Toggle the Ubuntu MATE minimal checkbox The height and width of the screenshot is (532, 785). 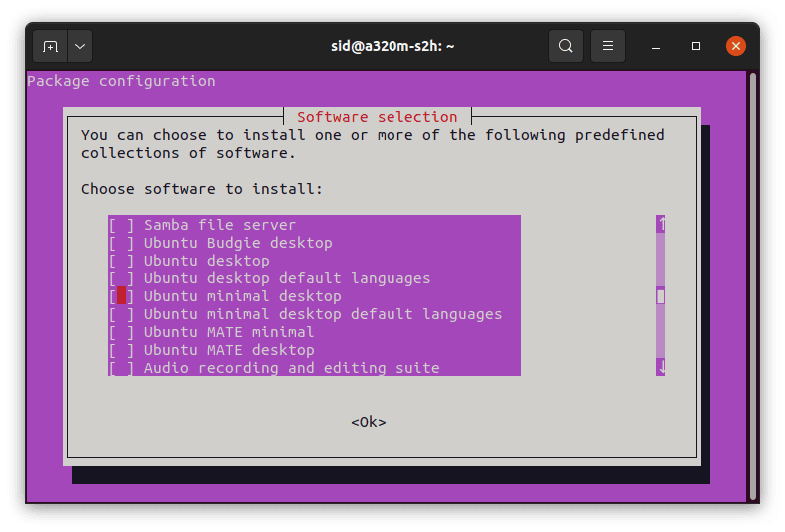click(121, 332)
